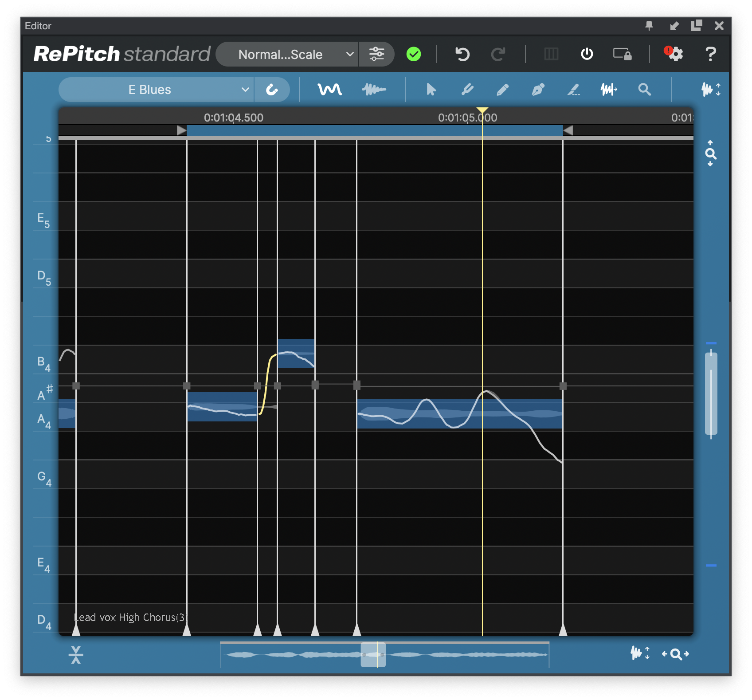This screenshot has height=700, width=752.
Task: Toggle waveform display view
Action: [374, 90]
